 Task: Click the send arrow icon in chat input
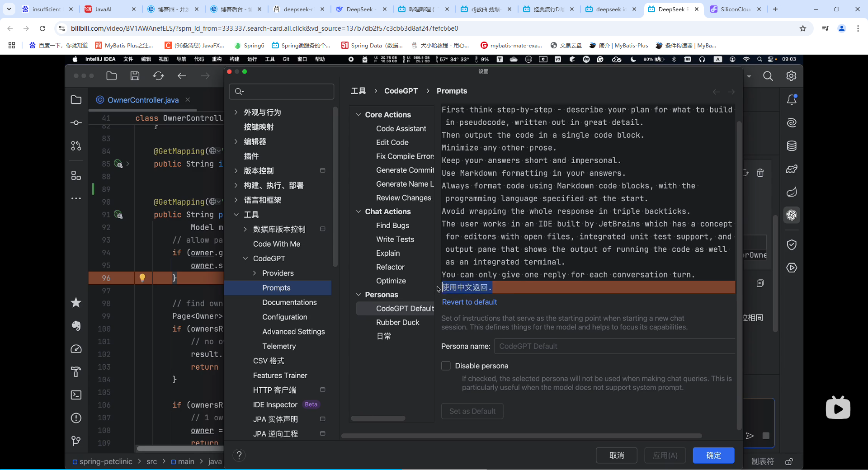point(750,436)
